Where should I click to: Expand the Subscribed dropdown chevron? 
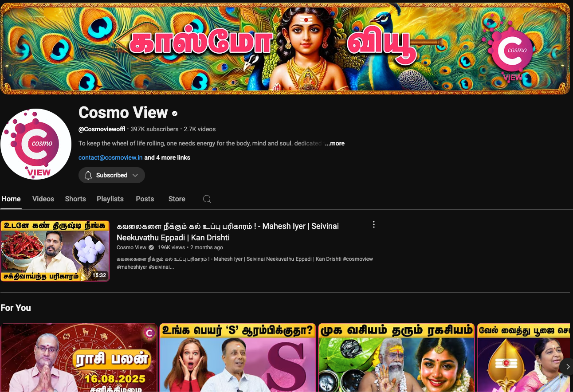click(135, 175)
